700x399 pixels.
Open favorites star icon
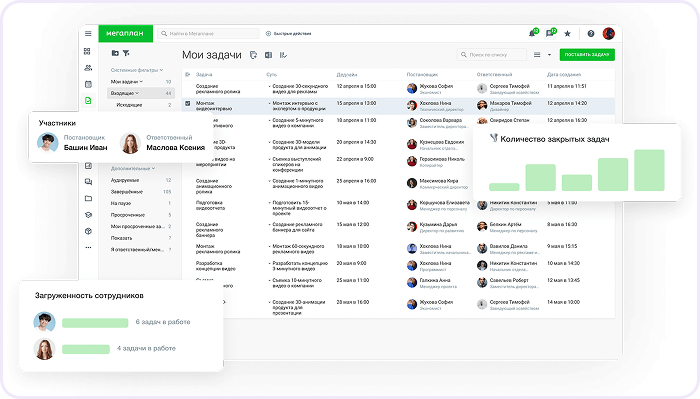[x=567, y=33]
